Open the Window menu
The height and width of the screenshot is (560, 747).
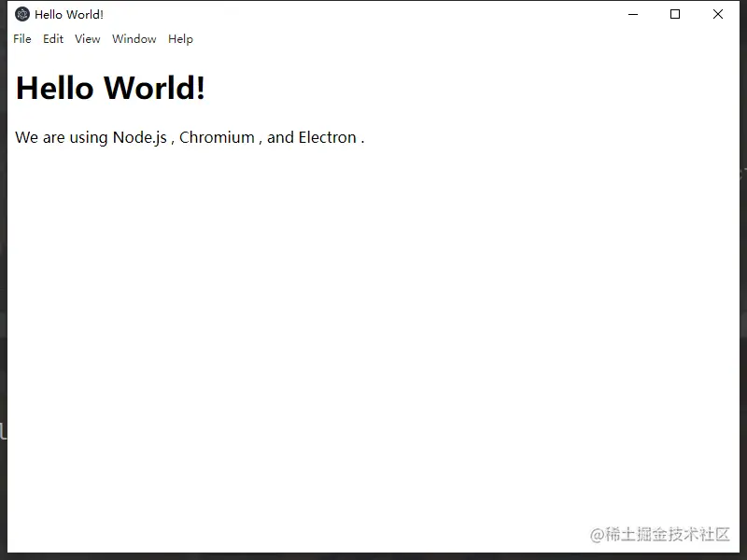tap(134, 39)
